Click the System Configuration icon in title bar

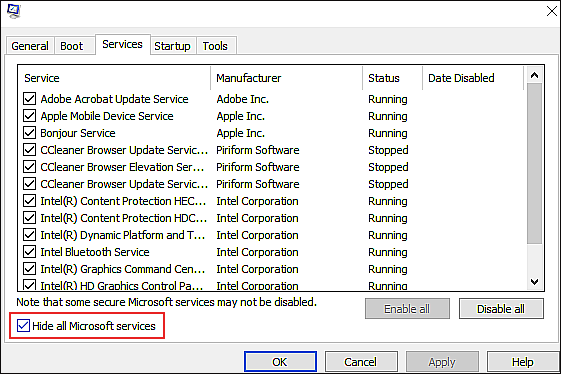pos(14,11)
